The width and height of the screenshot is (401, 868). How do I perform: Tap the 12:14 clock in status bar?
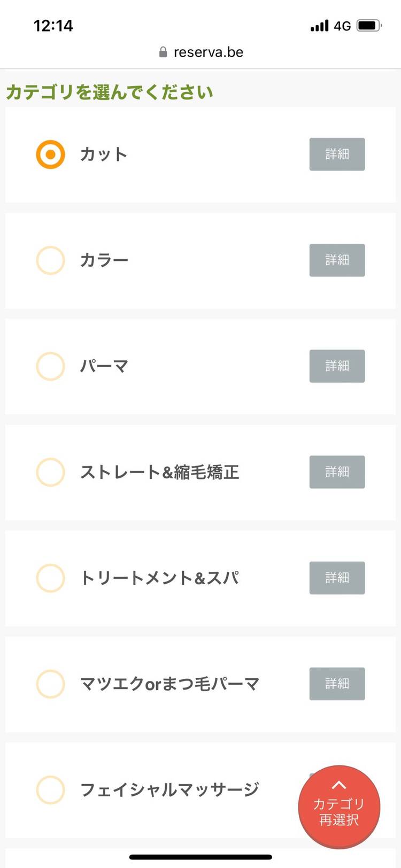pos(53,26)
